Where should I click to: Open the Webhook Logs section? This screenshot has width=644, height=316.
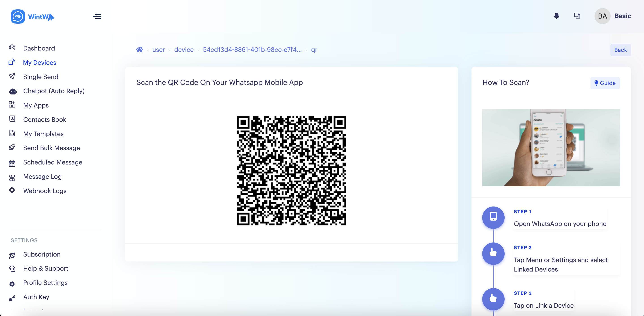(x=45, y=191)
